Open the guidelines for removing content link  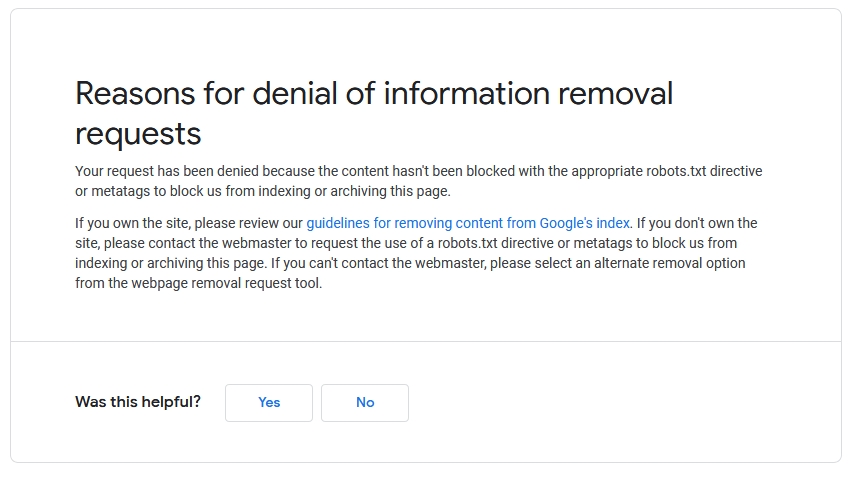pyautogui.click(x=468, y=223)
